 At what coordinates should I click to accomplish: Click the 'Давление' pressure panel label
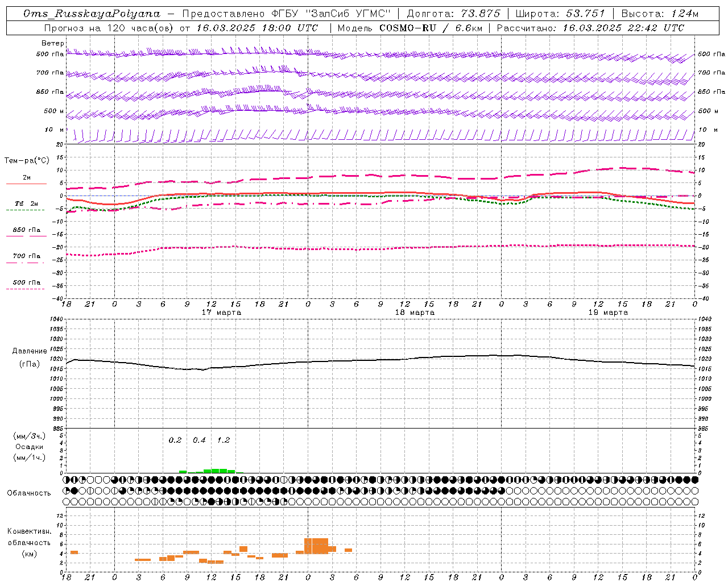[x=29, y=351]
